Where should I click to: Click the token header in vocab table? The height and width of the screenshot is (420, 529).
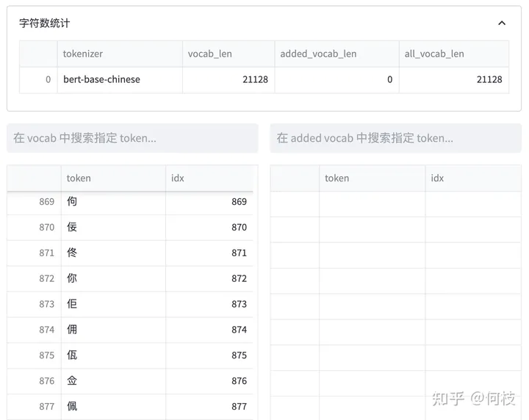pyautogui.click(x=113, y=178)
